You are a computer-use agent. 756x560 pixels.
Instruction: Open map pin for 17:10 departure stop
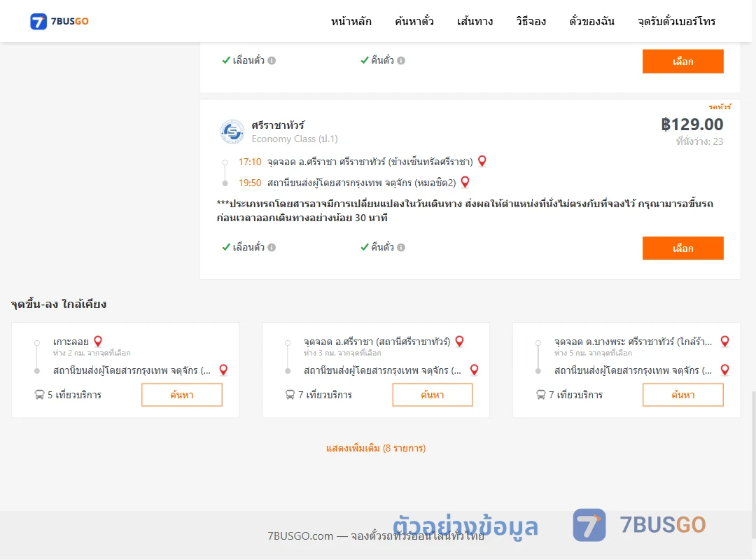[482, 161]
